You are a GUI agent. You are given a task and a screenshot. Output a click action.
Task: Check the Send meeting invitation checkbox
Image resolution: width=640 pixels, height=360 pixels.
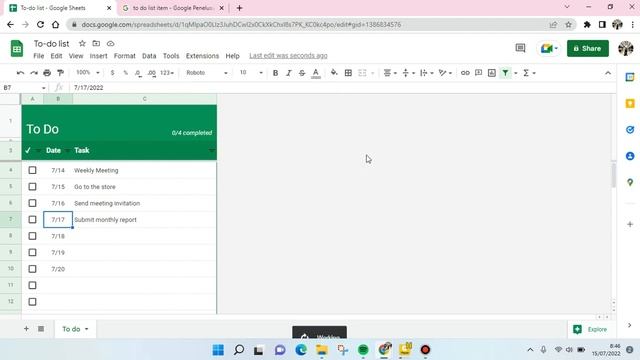32,203
